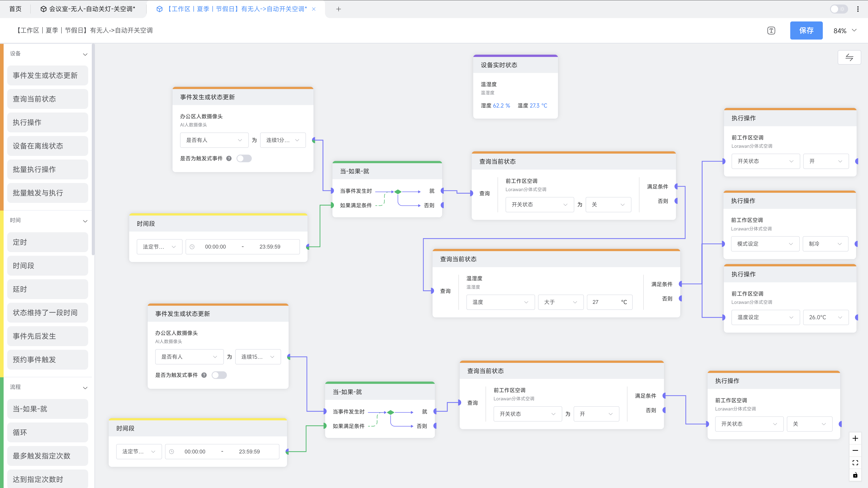The image size is (868, 488).
Task: Click the swap layout icon at the canvas top right
Action: 849,57
